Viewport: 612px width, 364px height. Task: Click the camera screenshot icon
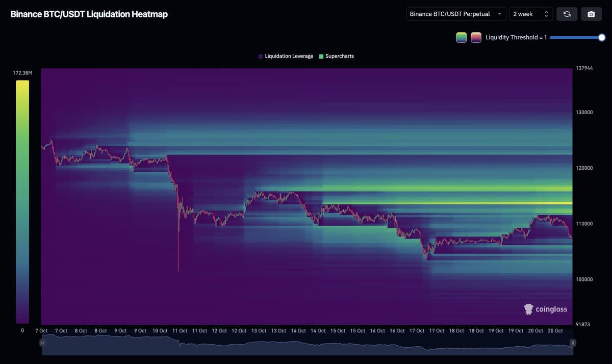[591, 14]
